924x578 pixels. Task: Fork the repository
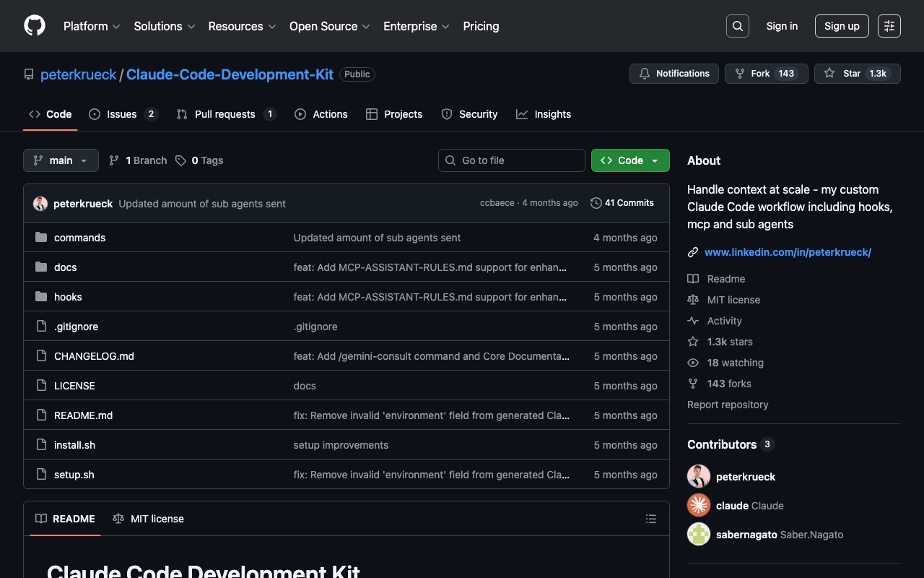coord(766,74)
